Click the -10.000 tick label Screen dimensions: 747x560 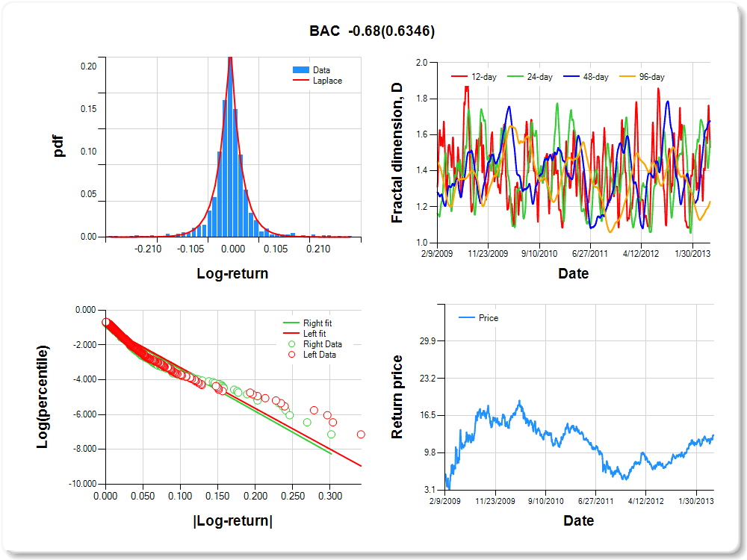pyautogui.click(x=83, y=484)
